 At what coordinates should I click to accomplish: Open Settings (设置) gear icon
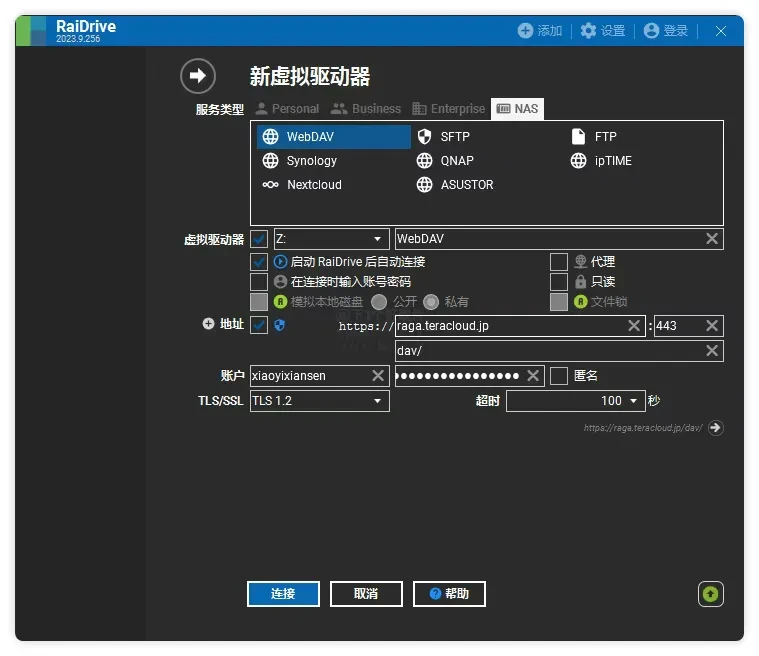588,31
